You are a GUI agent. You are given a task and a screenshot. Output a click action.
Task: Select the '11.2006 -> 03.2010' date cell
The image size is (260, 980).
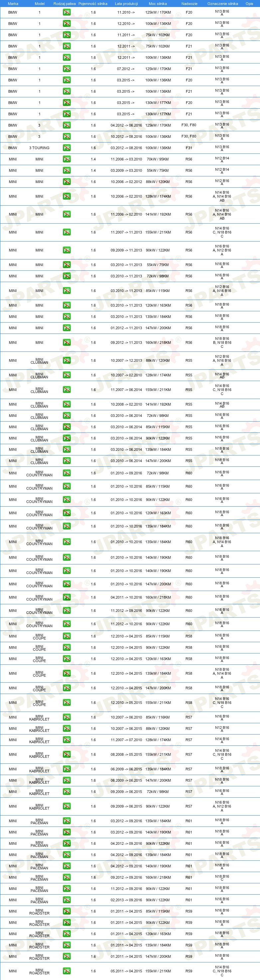coord(126,159)
